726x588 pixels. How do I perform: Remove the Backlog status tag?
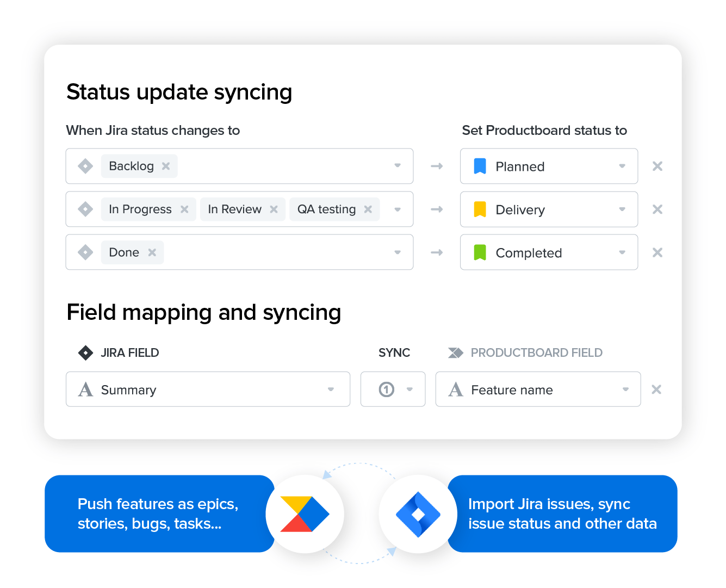(166, 166)
